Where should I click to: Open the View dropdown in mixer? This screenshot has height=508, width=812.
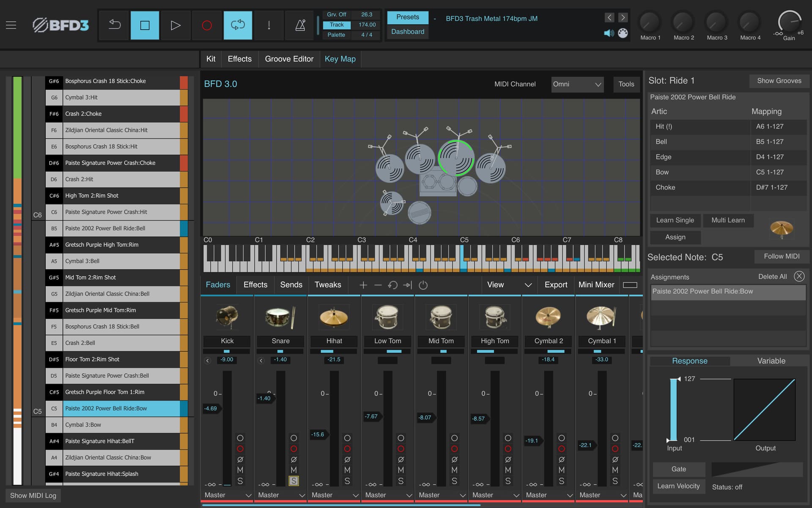tap(509, 285)
